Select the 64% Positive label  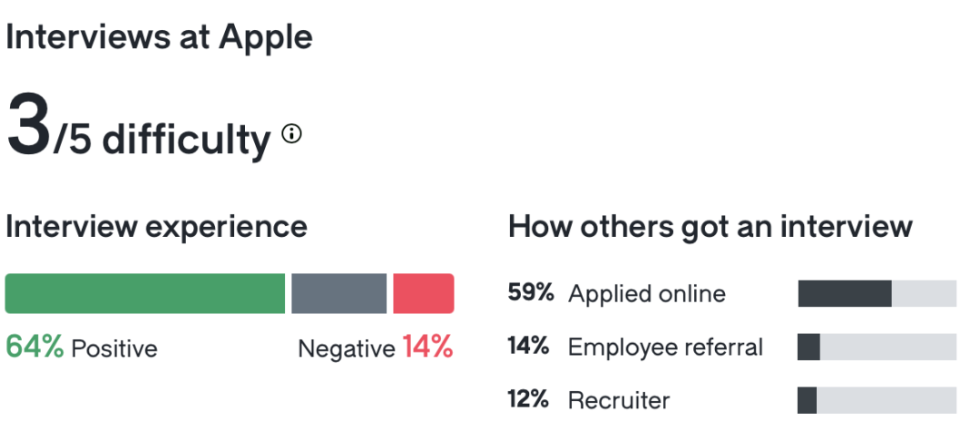(82, 348)
